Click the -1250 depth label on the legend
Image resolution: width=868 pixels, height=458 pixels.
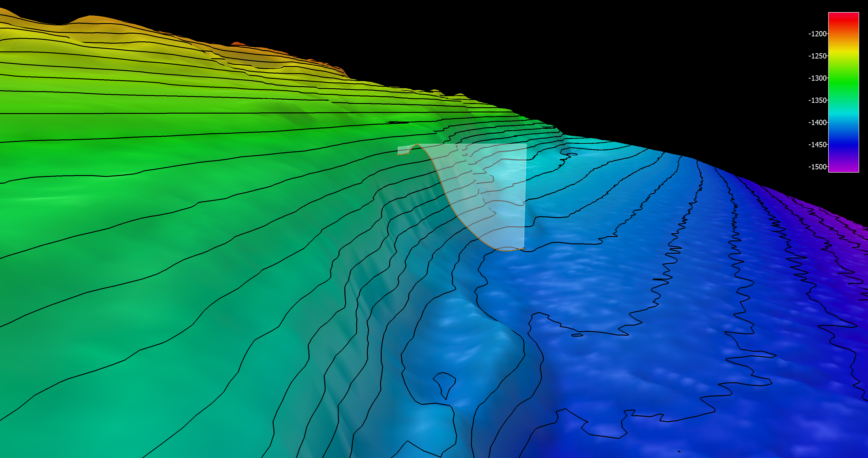(x=818, y=56)
